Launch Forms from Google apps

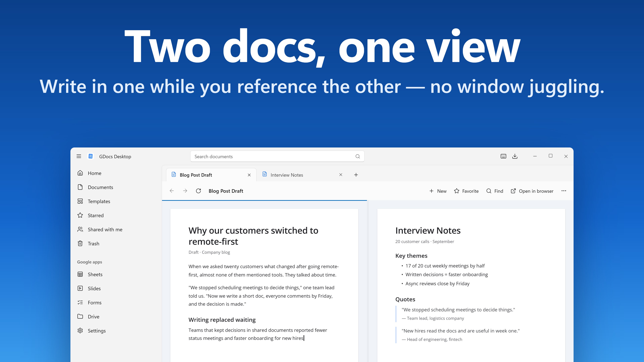tap(116, 303)
